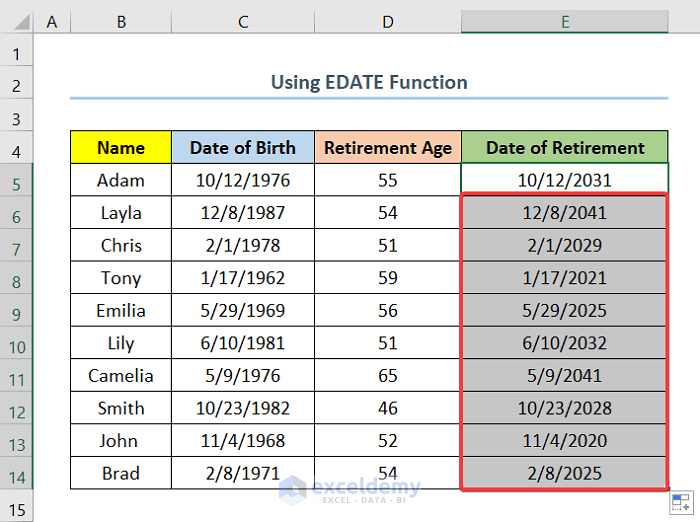Click Camelia's retirement age cell 65
The height and width of the screenshot is (522, 700).
pyautogui.click(x=388, y=376)
